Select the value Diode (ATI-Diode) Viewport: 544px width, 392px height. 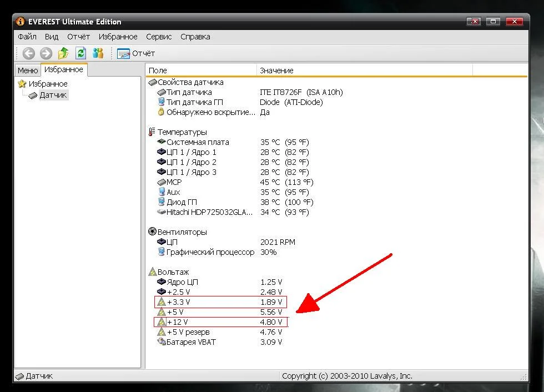pyautogui.click(x=291, y=102)
